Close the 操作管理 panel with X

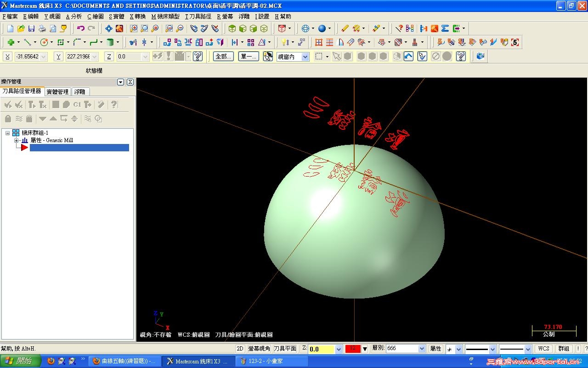click(130, 82)
